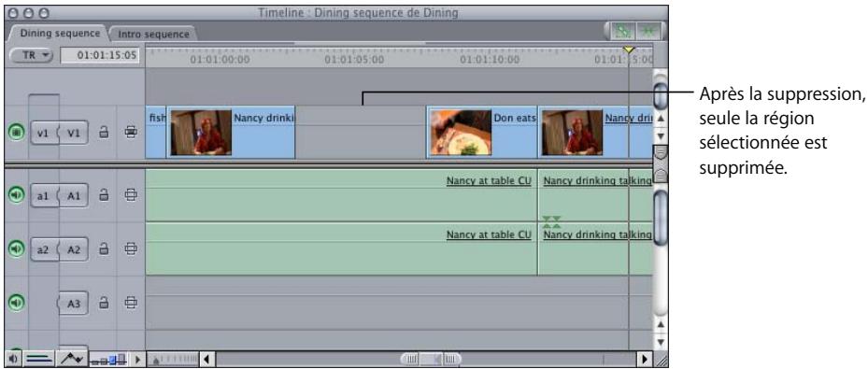Click the ruler at 01:01:10:00
Viewport: 868px width, 369px height.
(490, 59)
